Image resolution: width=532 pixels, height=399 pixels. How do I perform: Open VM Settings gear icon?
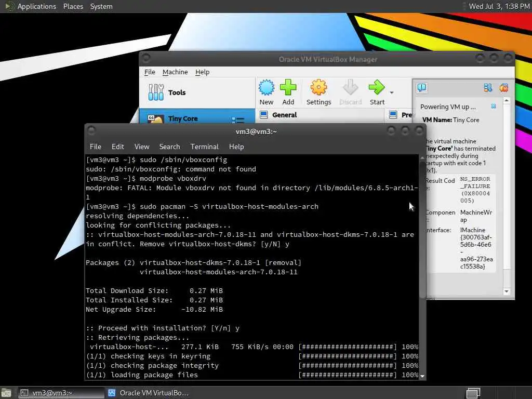click(318, 87)
